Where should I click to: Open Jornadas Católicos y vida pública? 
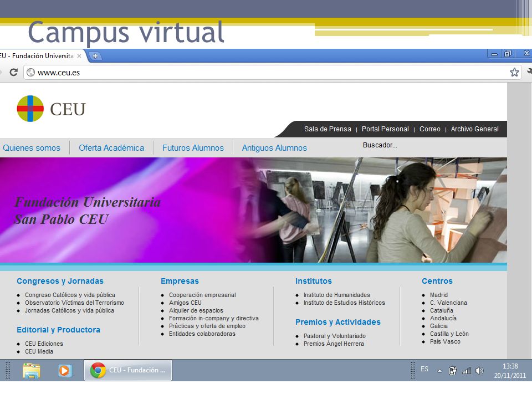coord(69,310)
